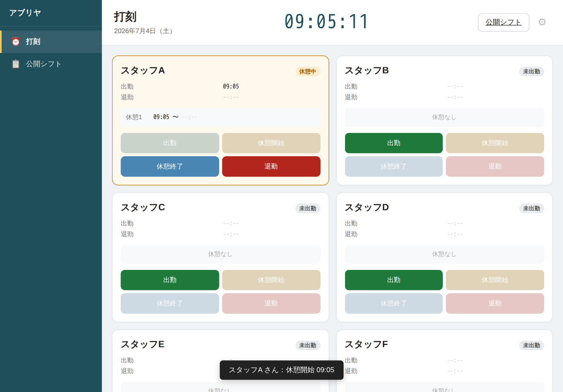This screenshot has height=392, width=563.
Task: Clock in スタッフD with 出勤 button
Action: 394,280
